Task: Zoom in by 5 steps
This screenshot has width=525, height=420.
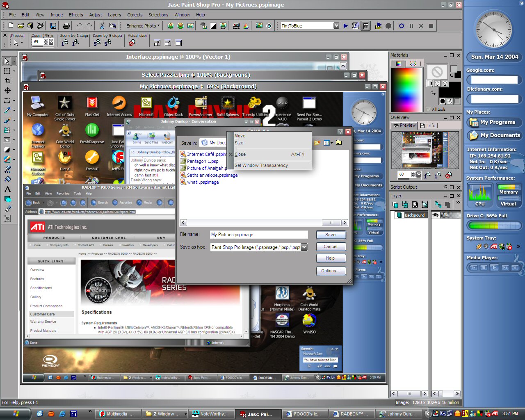Action: tap(108, 43)
